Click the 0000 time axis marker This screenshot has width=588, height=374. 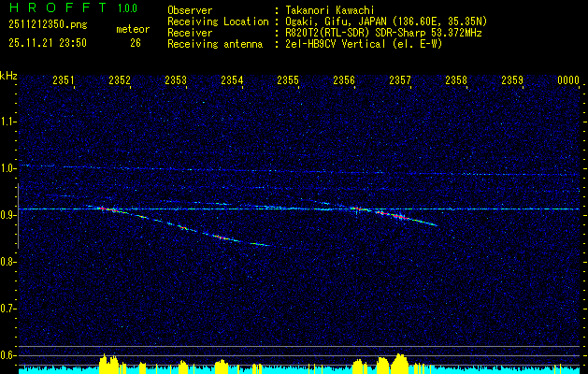[568, 80]
